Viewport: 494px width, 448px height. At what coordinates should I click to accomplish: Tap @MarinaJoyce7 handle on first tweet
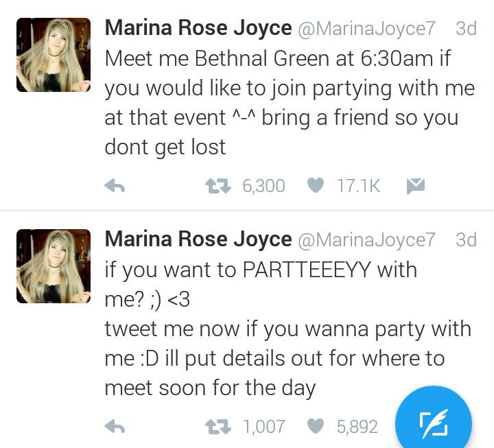click(367, 29)
